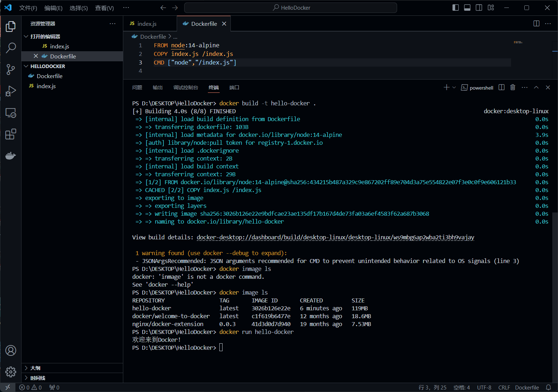
Task: Open Remote Explorer in activity bar
Action: pos(11,113)
